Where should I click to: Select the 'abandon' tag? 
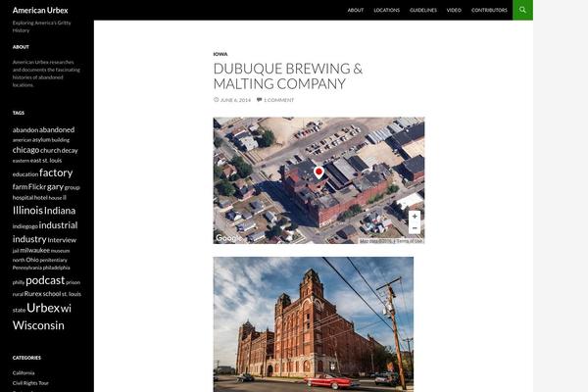coord(25,130)
